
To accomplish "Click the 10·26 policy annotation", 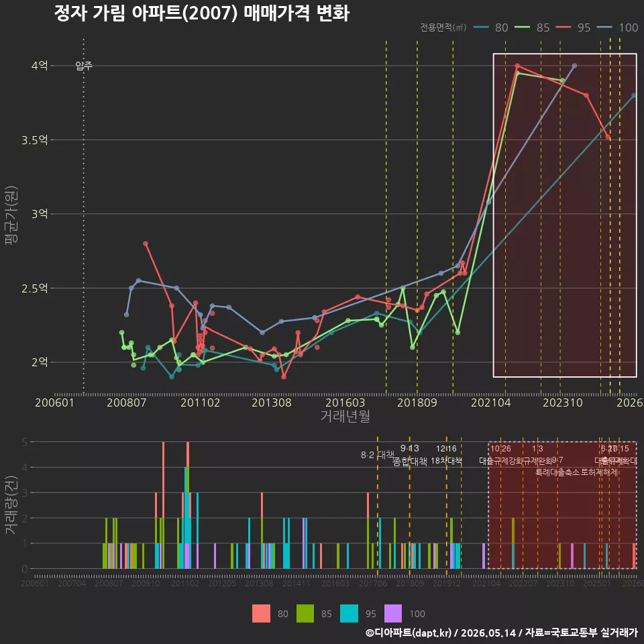I will [x=500, y=449].
